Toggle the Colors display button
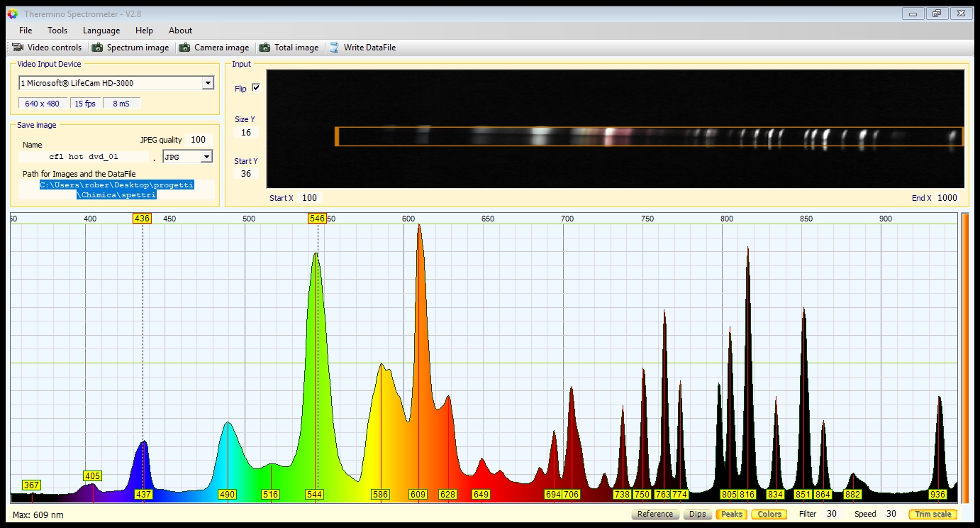The image size is (980, 528). point(769,514)
